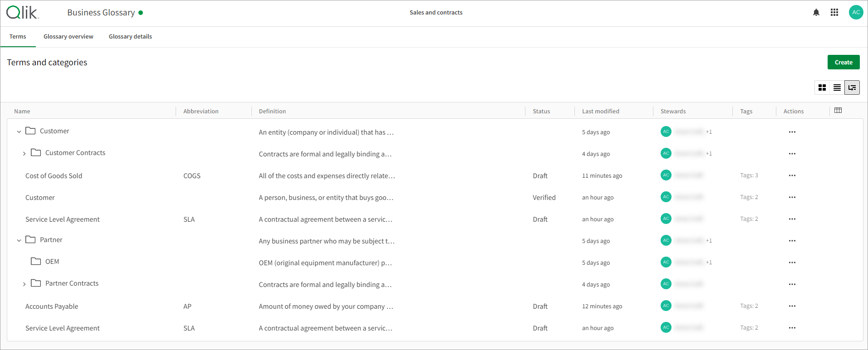The height and width of the screenshot is (350, 868).
Task: Switch to flat list view
Action: point(837,87)
